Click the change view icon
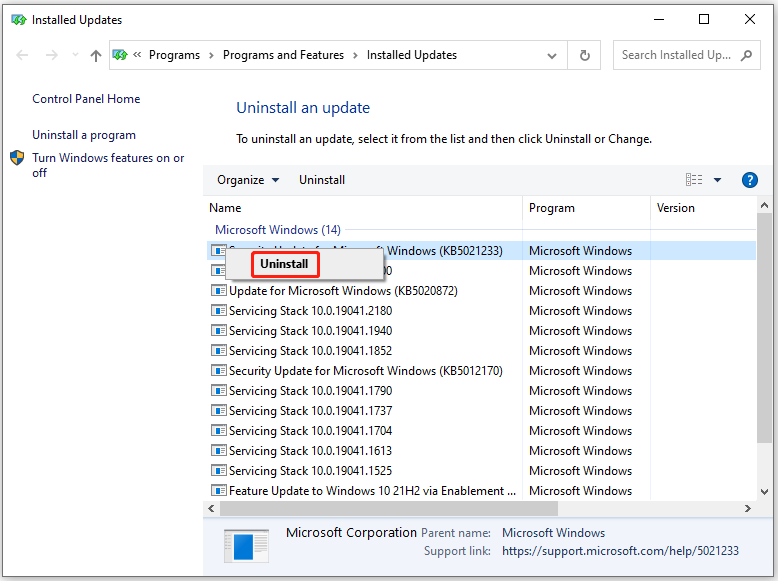Image resolution: width=778 pixels, height=581 pixels. [694, 180]
